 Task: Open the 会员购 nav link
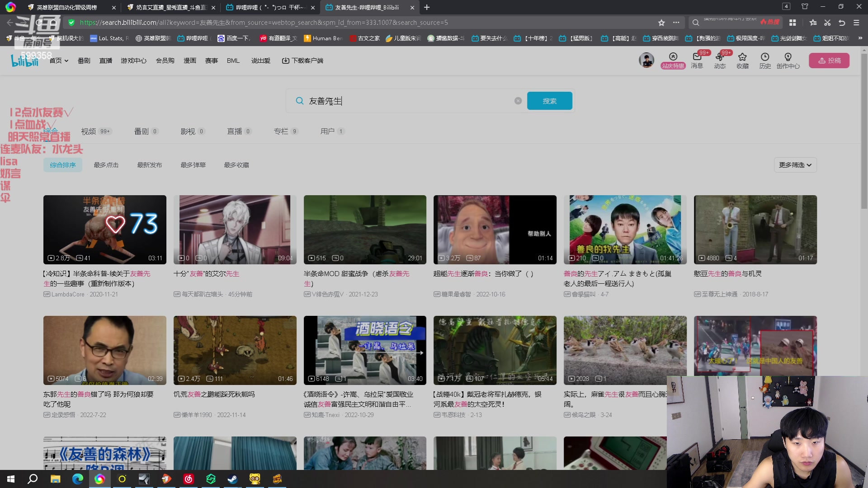click(165, 60)
